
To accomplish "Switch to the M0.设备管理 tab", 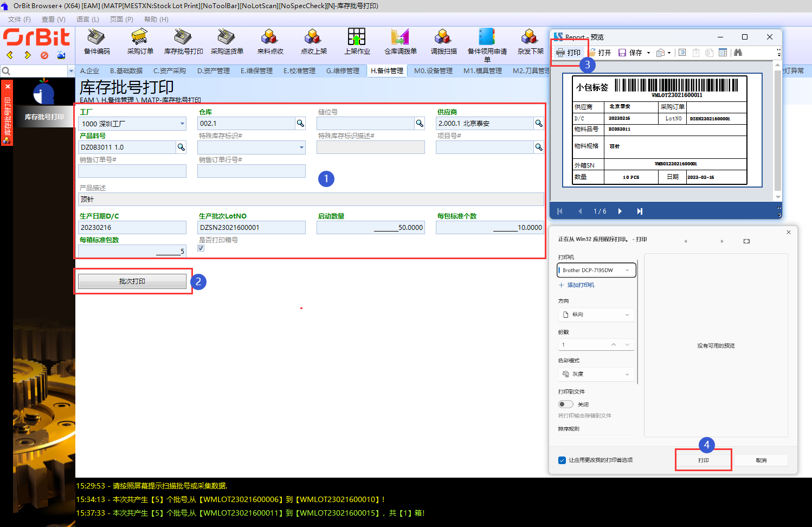I will [433, 71].
